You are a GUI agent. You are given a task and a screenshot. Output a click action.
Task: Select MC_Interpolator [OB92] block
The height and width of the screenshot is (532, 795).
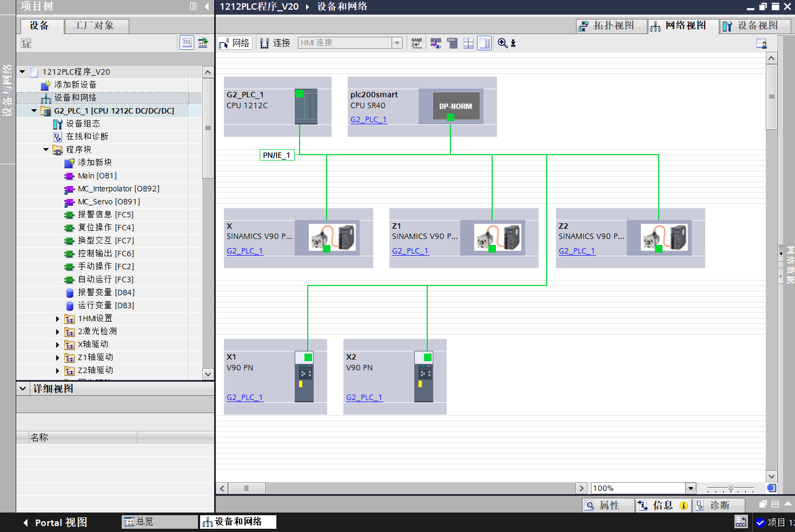(x=118, y=189)
